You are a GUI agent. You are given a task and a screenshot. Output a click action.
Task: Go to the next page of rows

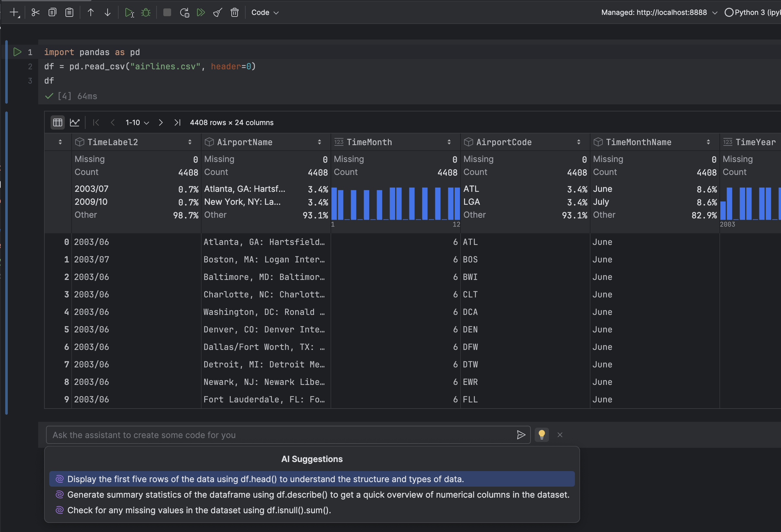161,122
